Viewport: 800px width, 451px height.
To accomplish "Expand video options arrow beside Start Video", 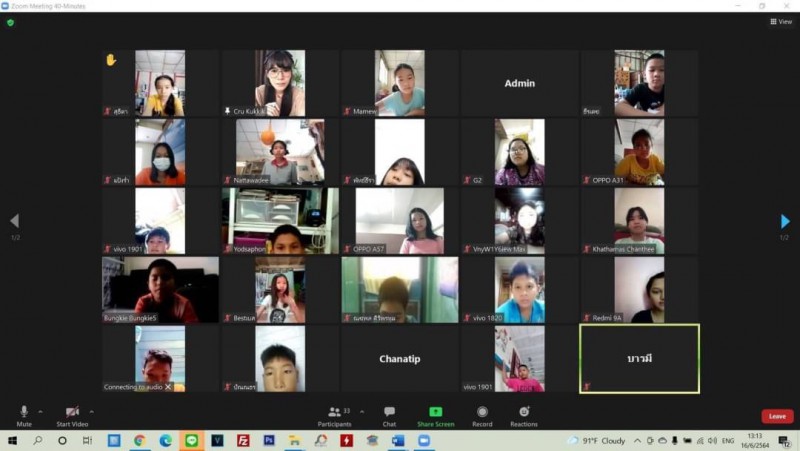I will [92, 411].
